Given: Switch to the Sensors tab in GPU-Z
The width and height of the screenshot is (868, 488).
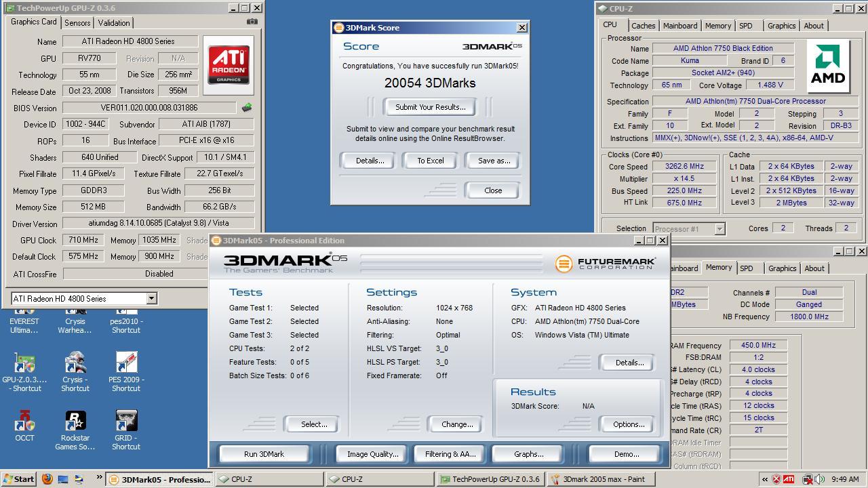Looking at the screenshot, I should pos(77,22).
